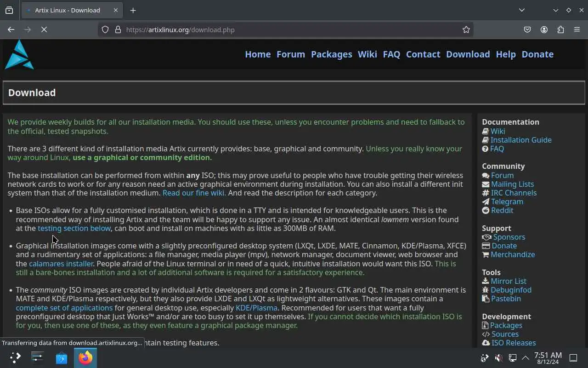Open the Pastebin tool link
Image resolution: width=588 pixels, height=368 pixels.
[506, 299]
